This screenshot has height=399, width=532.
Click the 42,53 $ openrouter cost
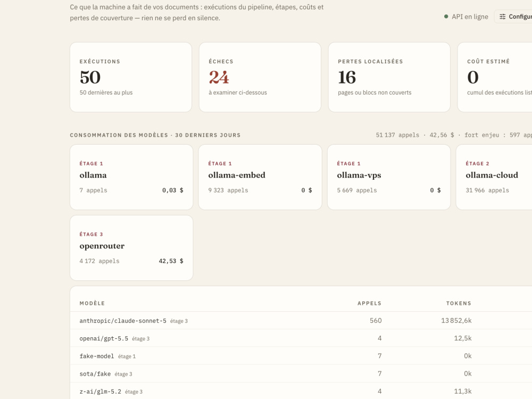point(171,261)
